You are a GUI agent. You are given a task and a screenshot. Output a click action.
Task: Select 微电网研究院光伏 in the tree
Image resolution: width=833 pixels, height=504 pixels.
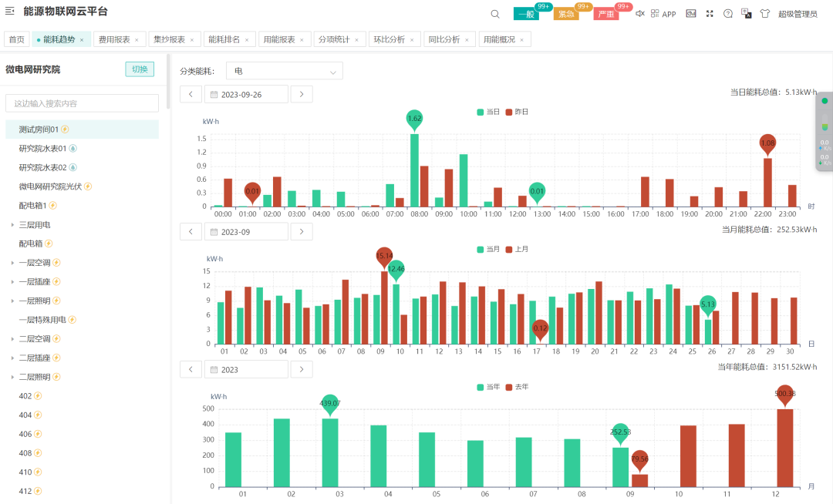[x=82, y=186]
